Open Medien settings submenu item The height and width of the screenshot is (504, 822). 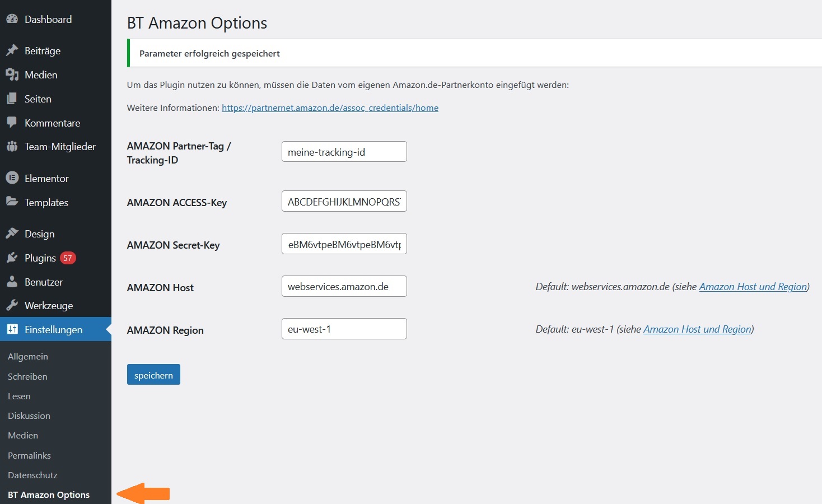pyautogui.click(x=23, y=435)
